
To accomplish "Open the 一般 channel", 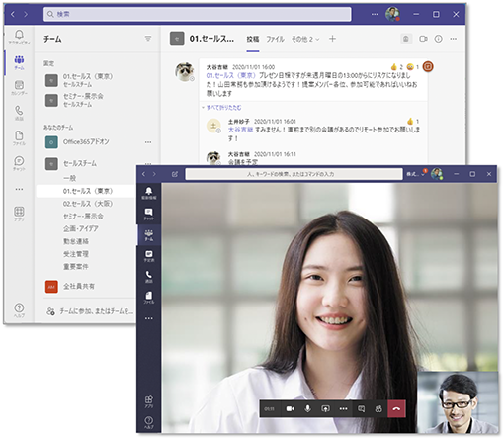I will coord(70,178).
